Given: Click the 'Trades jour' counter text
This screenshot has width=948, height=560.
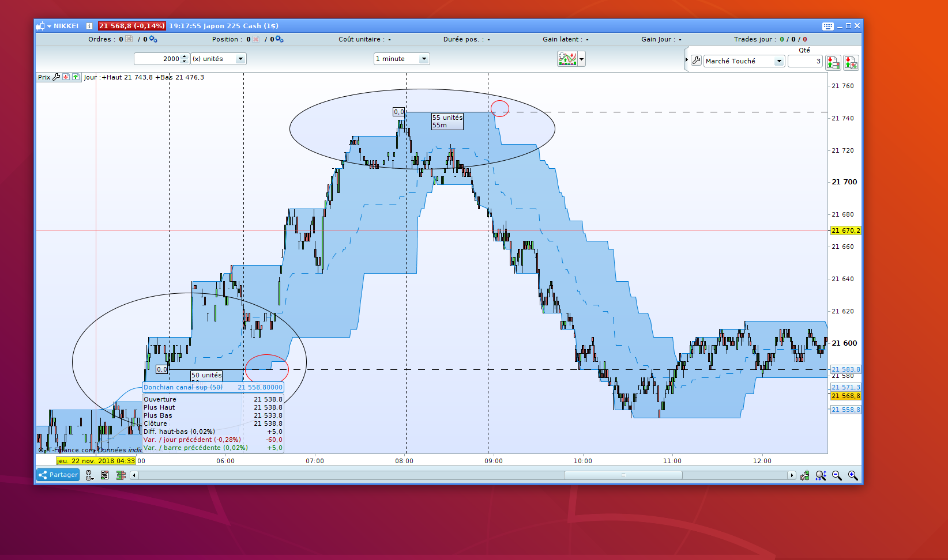Looking at the screenshot, I should tap(770, 39).
